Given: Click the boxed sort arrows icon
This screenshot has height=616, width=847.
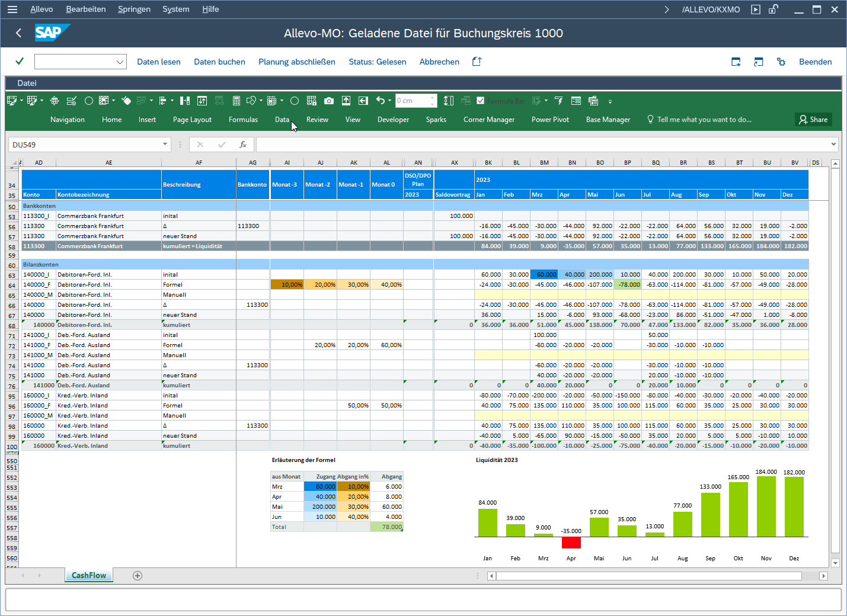Looking at the screenshot, I should pos(202,101).
